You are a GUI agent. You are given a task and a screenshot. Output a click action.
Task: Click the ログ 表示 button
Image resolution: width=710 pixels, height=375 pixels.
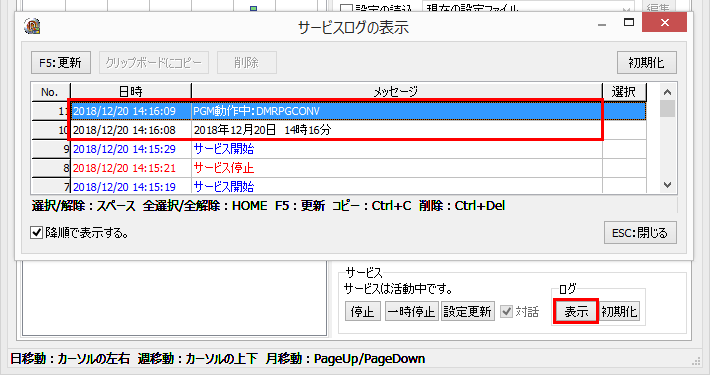pyautogui.click(x=576, y=312)
